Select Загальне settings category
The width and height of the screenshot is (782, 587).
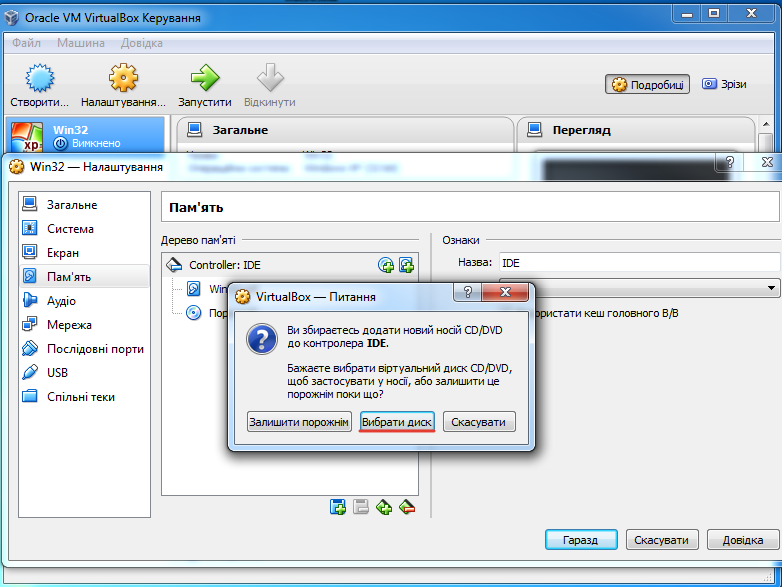point(84,204)
